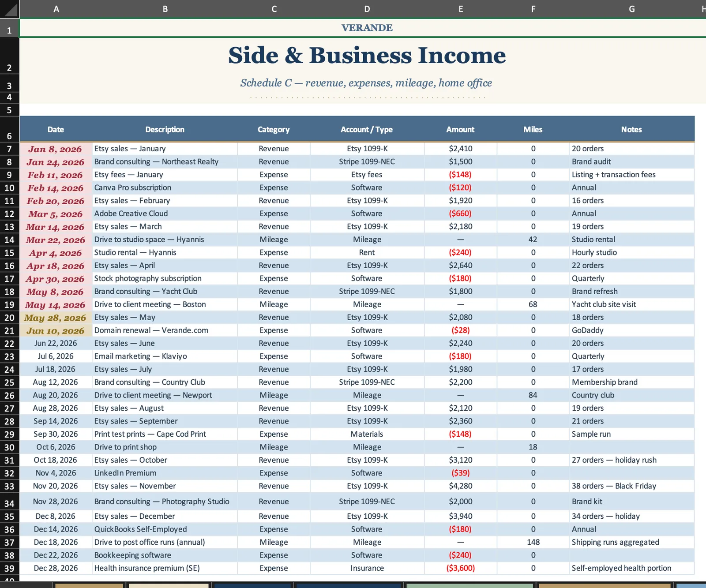Select the May 28, 2026 date cell
Screen dimensions: 706x588
click(x=56, y=318)
